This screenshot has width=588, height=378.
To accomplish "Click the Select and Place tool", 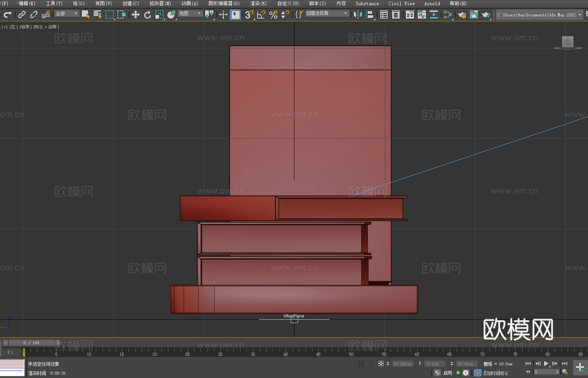I will pos(171,14).
